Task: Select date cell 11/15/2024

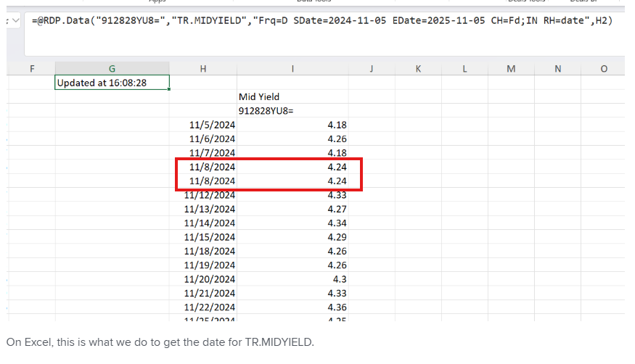Action: (203, 237)
